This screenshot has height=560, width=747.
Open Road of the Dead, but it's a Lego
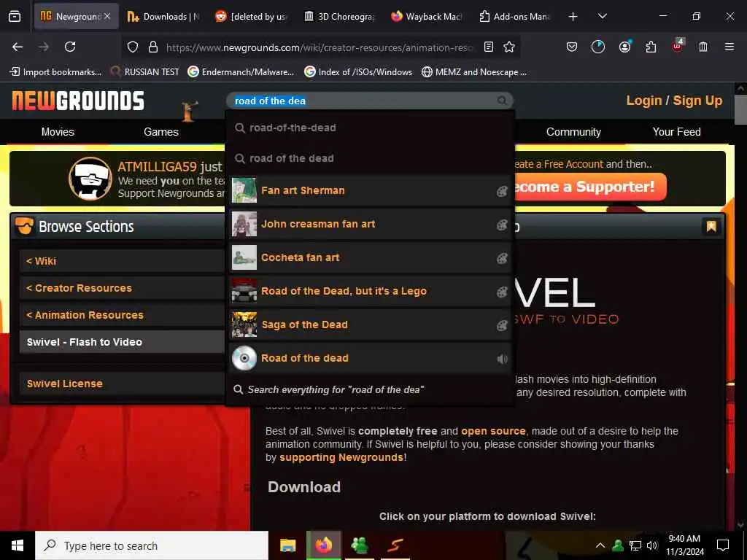370,291
